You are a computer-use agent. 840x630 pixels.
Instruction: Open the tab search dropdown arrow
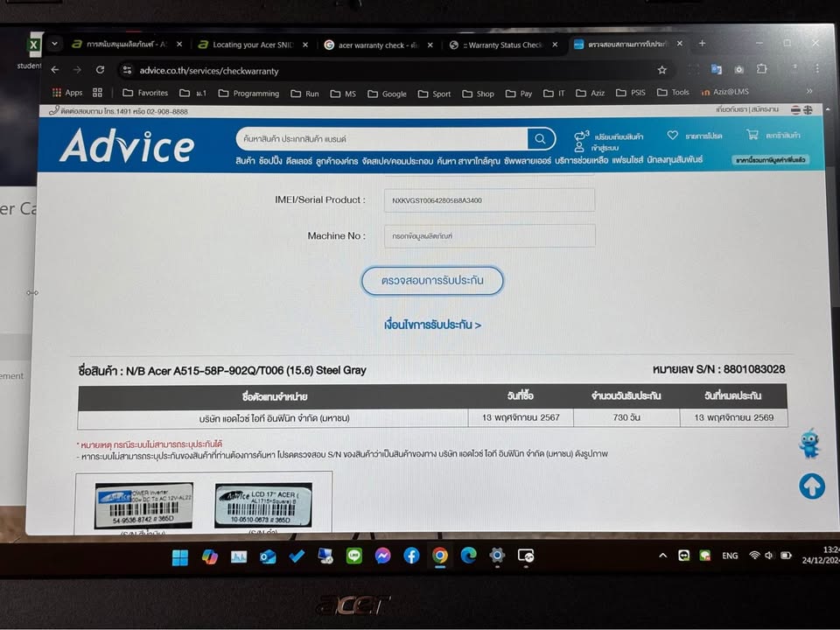click(x=54, y=44)
